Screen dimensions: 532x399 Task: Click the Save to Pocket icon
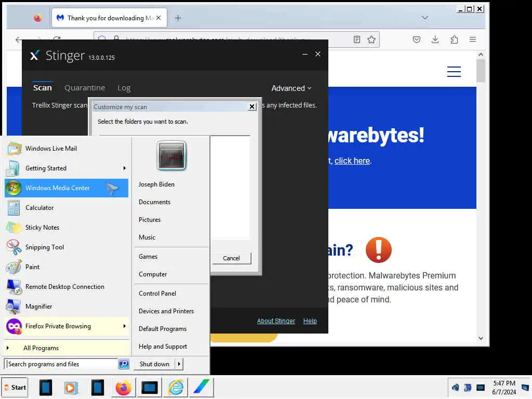click(x=417, y=39)
